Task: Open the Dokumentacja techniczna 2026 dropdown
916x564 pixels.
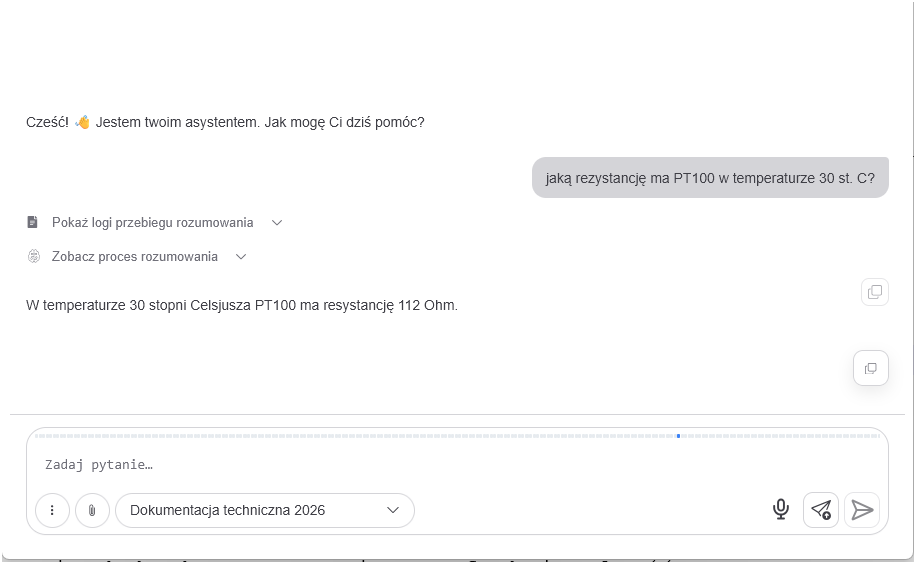Action: 265,510
